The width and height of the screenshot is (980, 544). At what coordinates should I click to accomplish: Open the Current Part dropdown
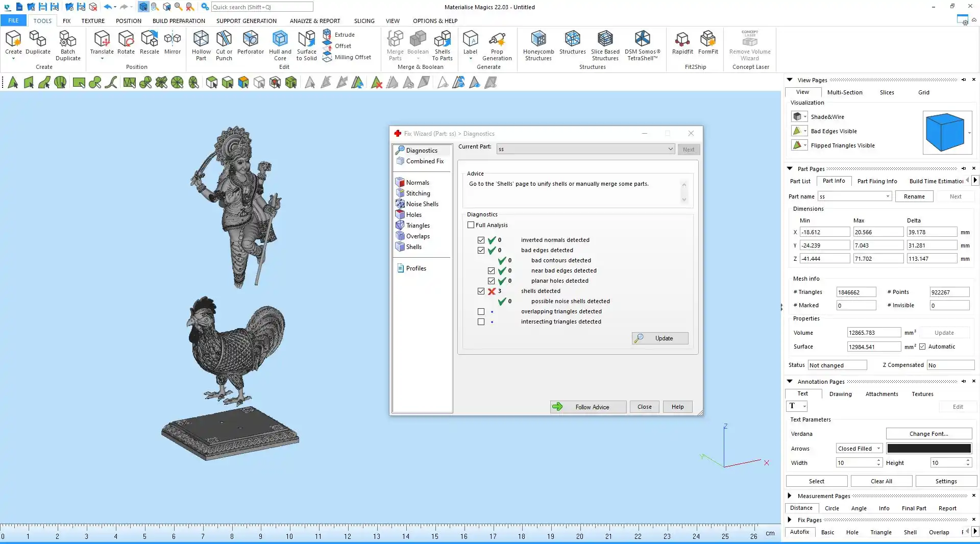670,149
